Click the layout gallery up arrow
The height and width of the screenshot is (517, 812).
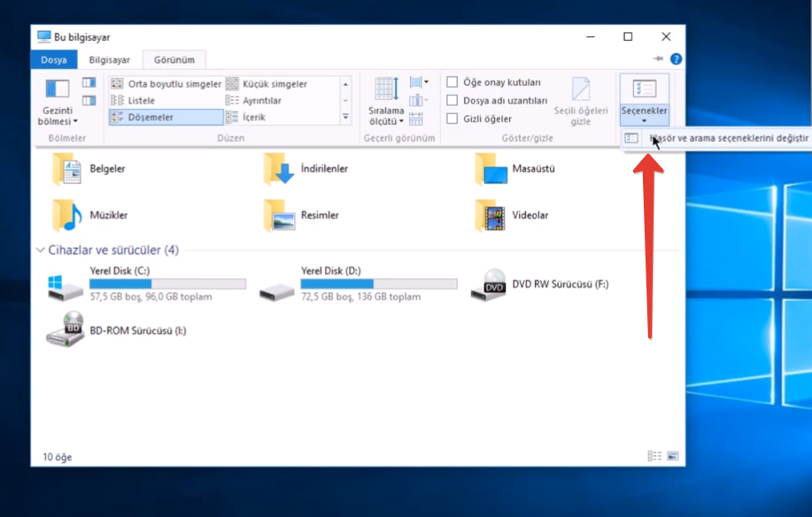[345, 84]
